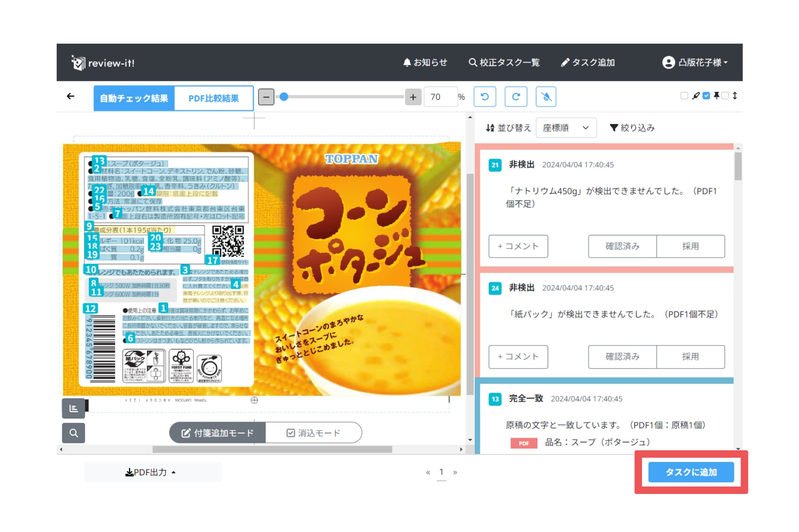Click the review-it! logo
799x532 pixels.
coord(103,63)
